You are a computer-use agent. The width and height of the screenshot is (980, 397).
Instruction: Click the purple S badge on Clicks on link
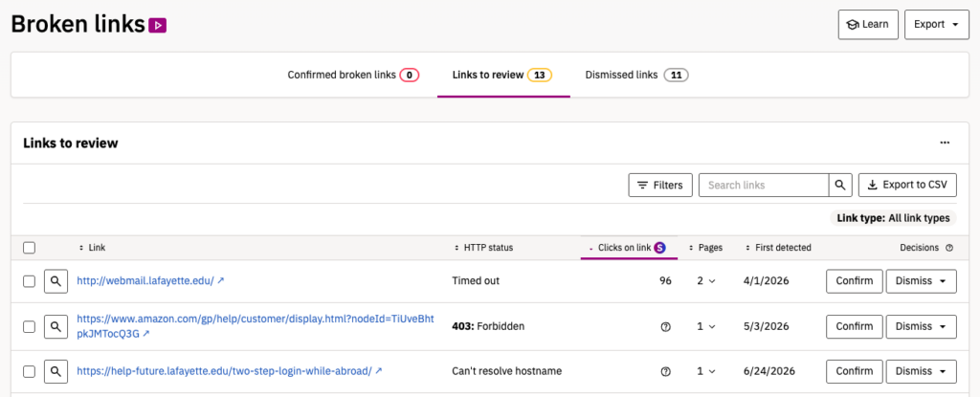659,248
